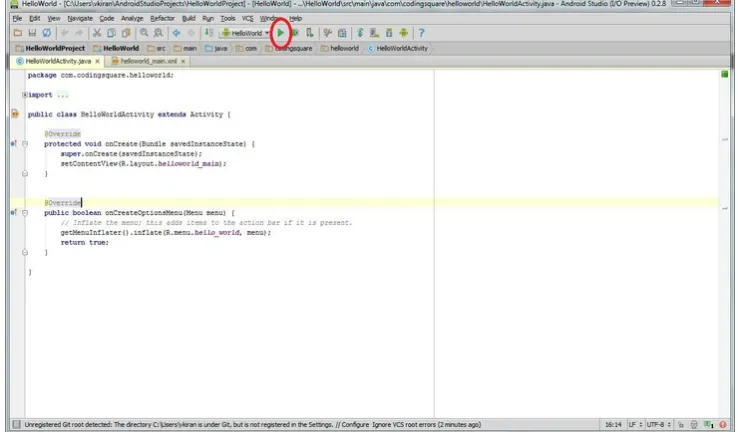Viewport: 738px width, 432px height.
Task: Navigate forward with greyed arrow icon
Action: (191, 33)
